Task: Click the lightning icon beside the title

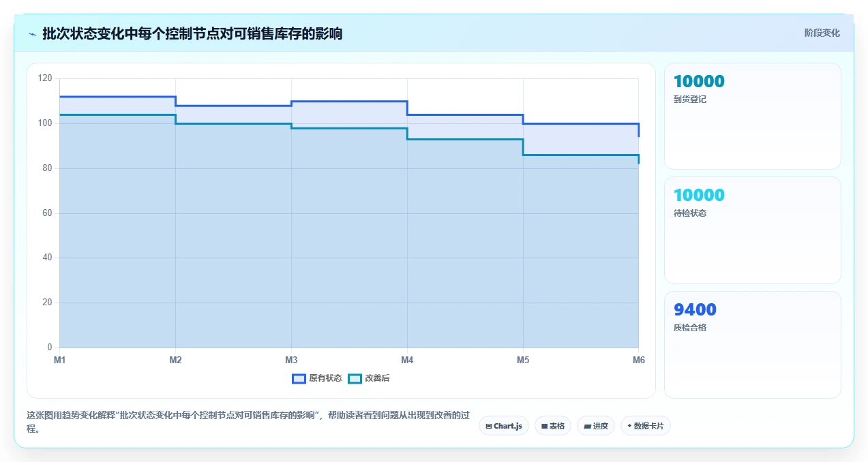Action: coord(32,34)
